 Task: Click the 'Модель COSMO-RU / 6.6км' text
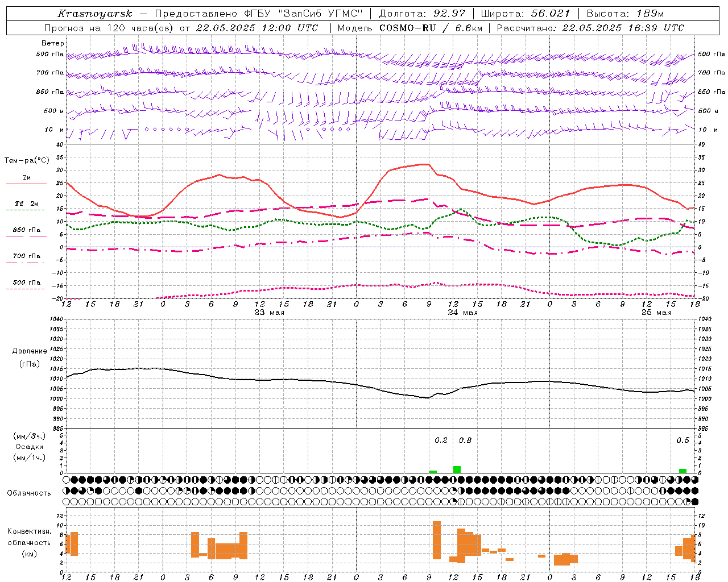pos(409,28)
